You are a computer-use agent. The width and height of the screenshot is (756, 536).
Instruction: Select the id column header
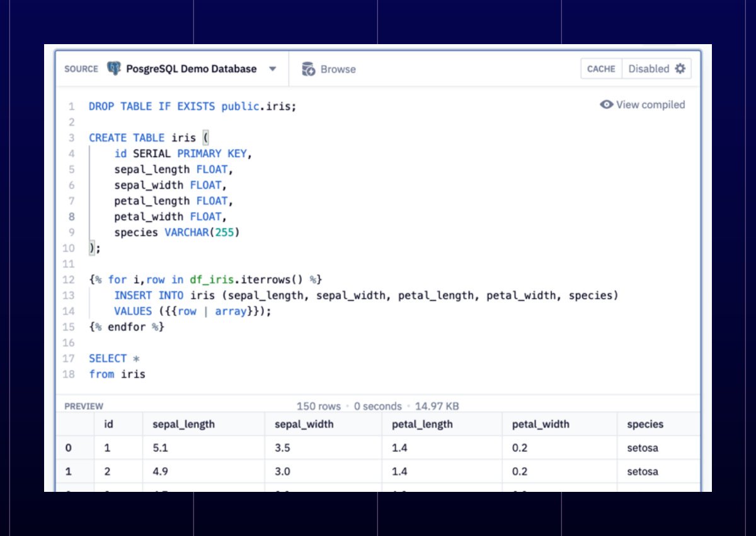pos(108,424)
